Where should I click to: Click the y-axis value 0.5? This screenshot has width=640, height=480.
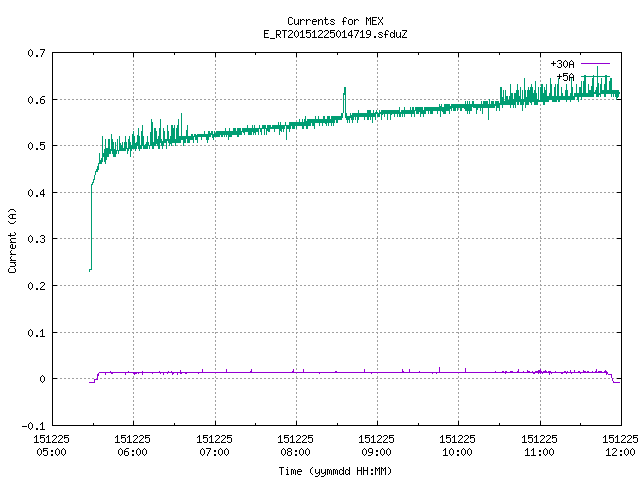tap(36, 146)
